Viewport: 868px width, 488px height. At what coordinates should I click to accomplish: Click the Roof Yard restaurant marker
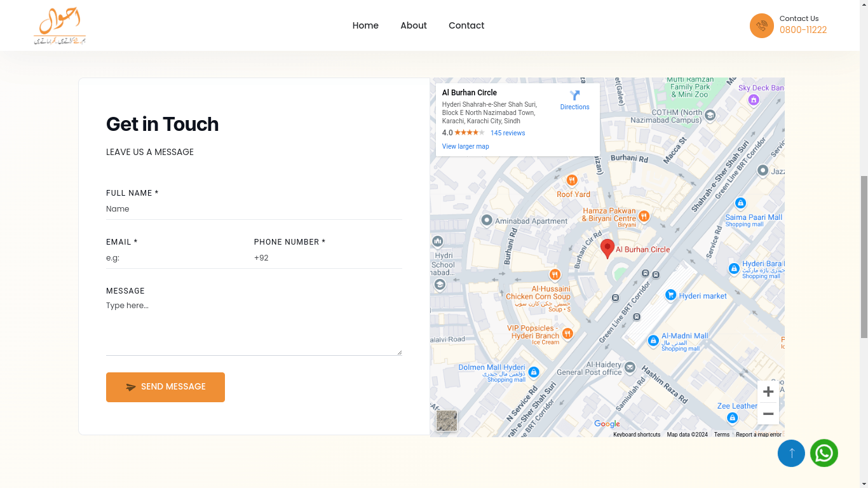point(571,180)
